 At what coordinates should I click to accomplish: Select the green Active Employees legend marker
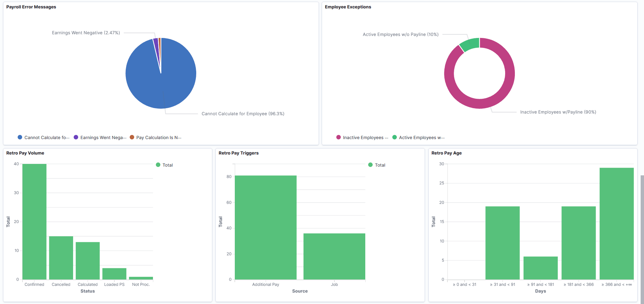tap(394, 137)
